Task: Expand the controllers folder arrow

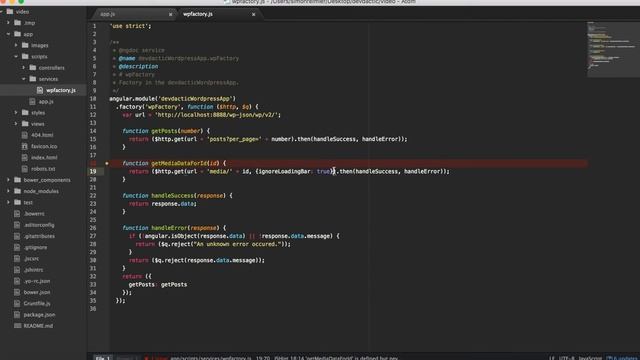Action: [24, 68]
